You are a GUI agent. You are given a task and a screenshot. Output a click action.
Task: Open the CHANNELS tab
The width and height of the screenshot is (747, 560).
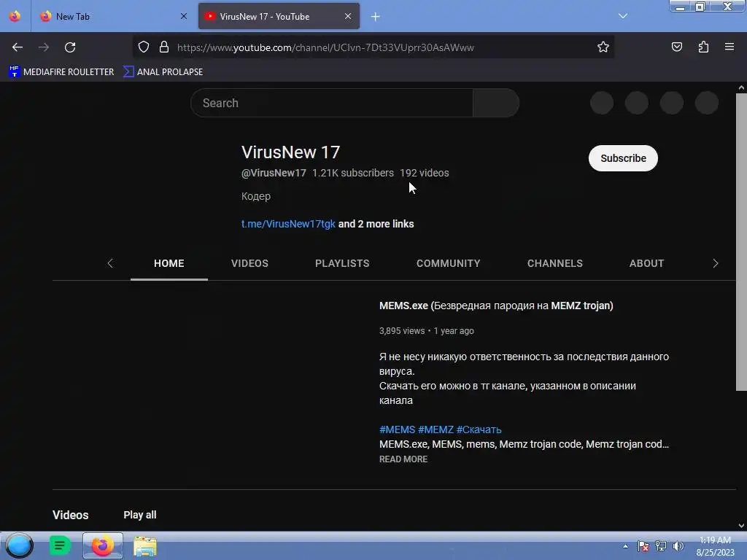pos(555,263)
